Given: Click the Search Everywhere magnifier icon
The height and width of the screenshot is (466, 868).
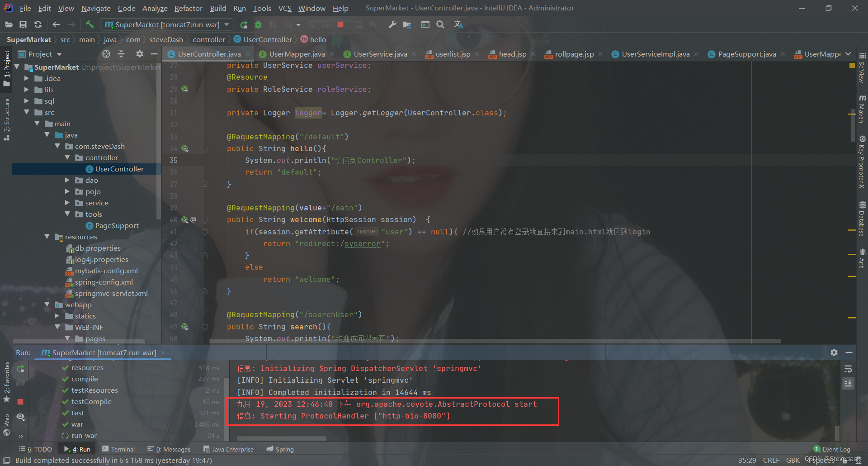Looking at the screenshot, I should [x=440, y=24].
